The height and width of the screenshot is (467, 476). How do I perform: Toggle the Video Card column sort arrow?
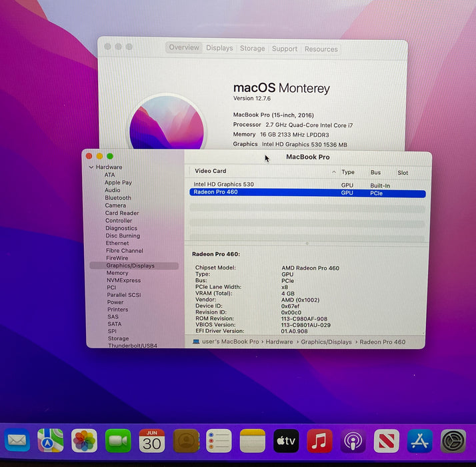[x=334, y=172]
